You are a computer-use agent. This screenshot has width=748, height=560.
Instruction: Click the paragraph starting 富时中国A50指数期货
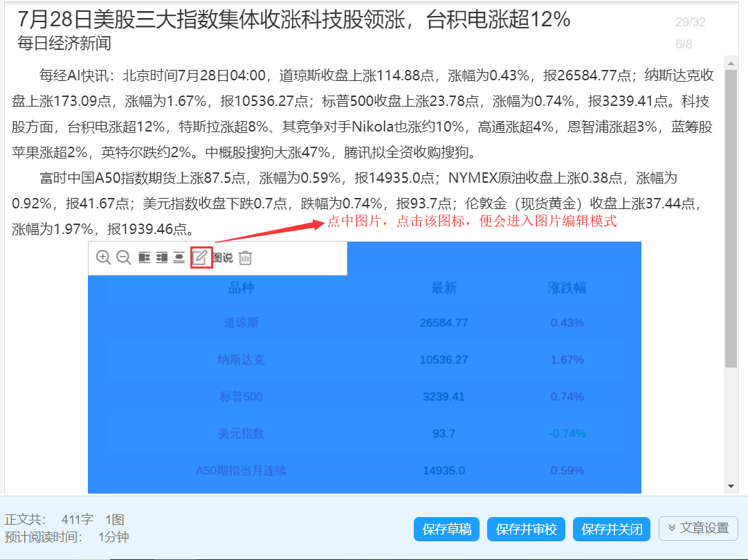358,204
